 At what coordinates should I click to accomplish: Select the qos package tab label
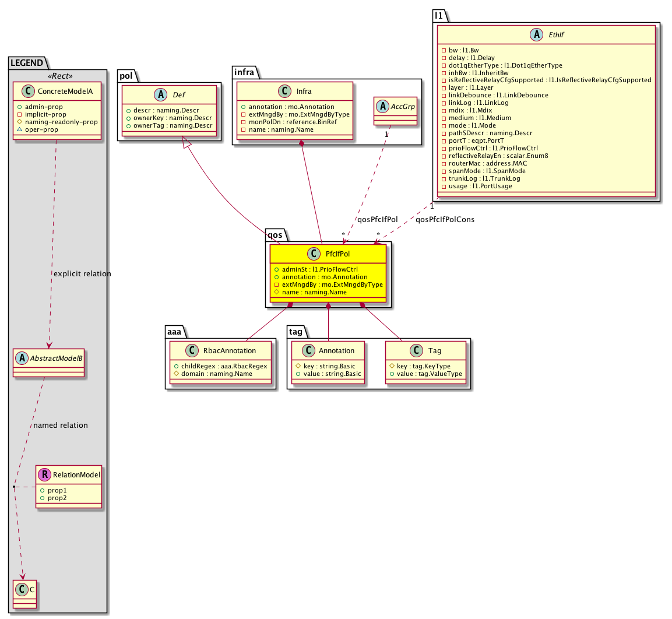coord(275,234)
